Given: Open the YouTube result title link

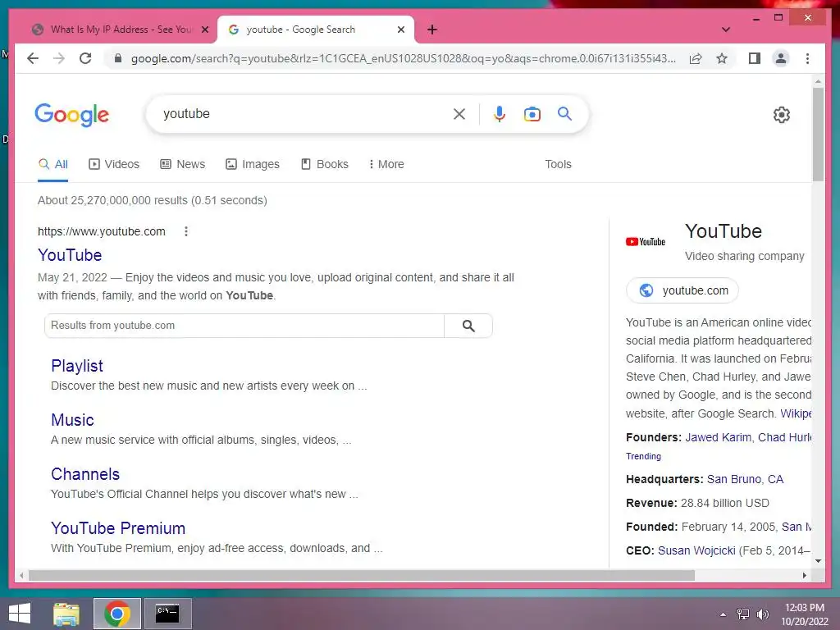Looking at the screenshot, I should click(70, 255).
